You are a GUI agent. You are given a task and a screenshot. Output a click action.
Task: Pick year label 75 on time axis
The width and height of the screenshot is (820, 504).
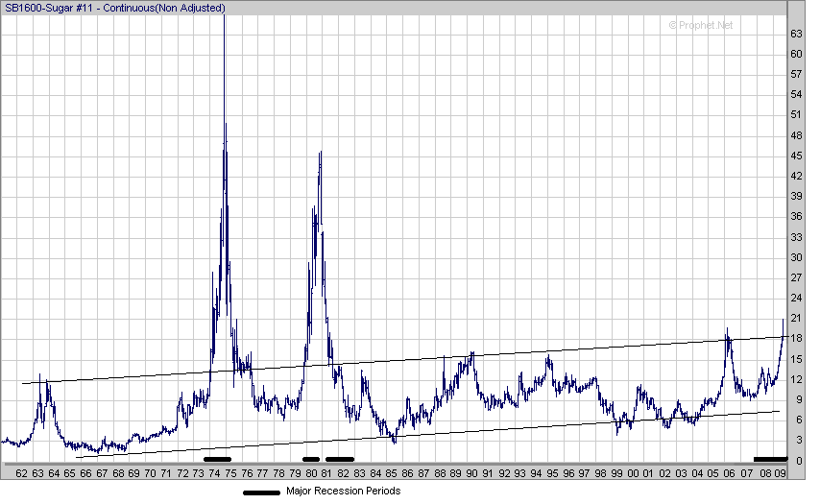(230, 473)
